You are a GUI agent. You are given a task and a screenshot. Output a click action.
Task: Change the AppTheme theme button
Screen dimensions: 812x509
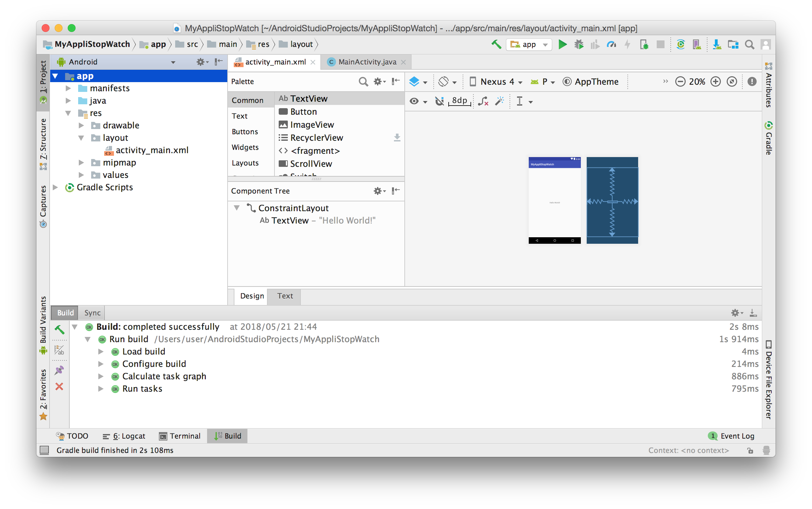point(590,81)
